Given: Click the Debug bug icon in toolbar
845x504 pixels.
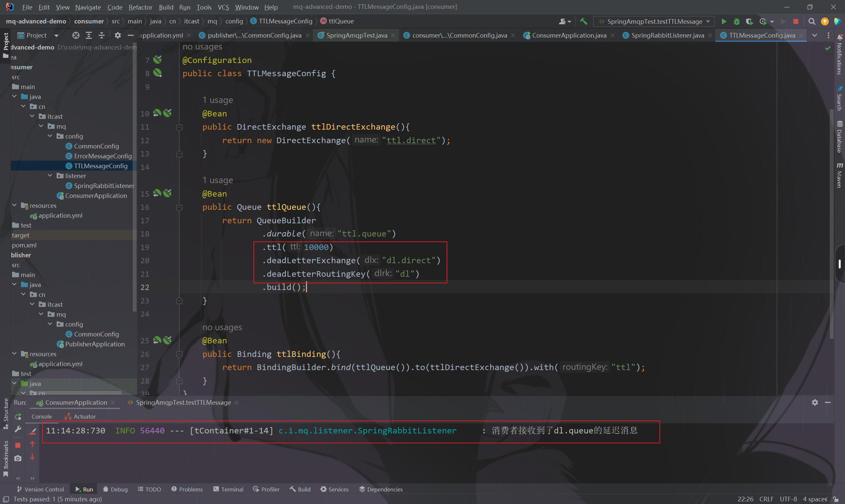Looking at the screenshot, I should point(736,21).
